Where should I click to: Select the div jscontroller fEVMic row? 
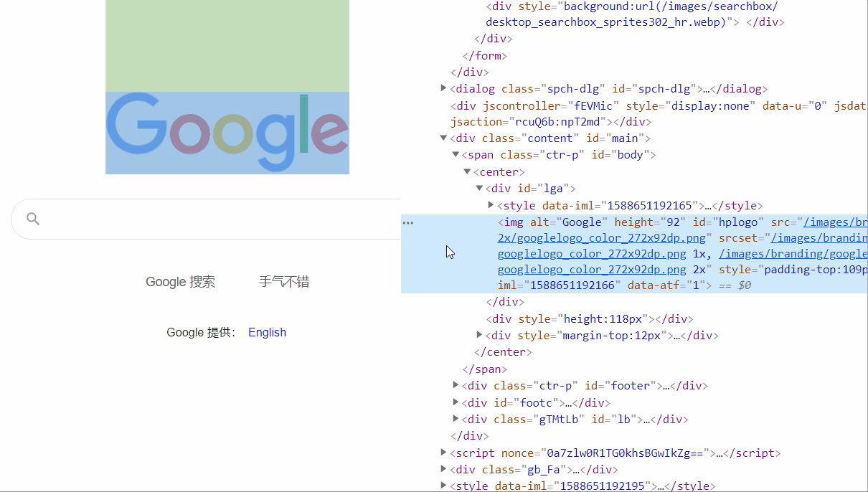pyautogui.click(x=659, y=105)
